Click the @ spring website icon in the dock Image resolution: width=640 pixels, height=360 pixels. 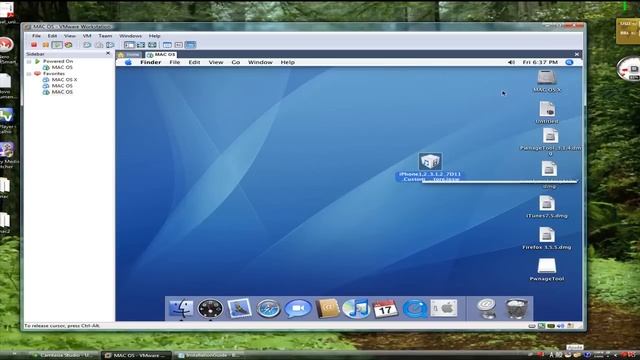[x=487, y=309]
